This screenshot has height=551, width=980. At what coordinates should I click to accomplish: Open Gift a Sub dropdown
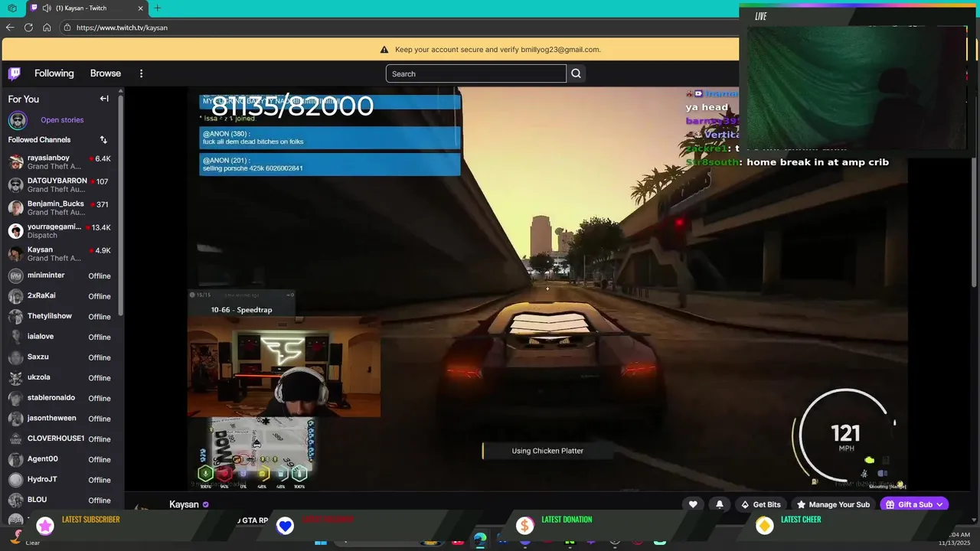point(914,504)
